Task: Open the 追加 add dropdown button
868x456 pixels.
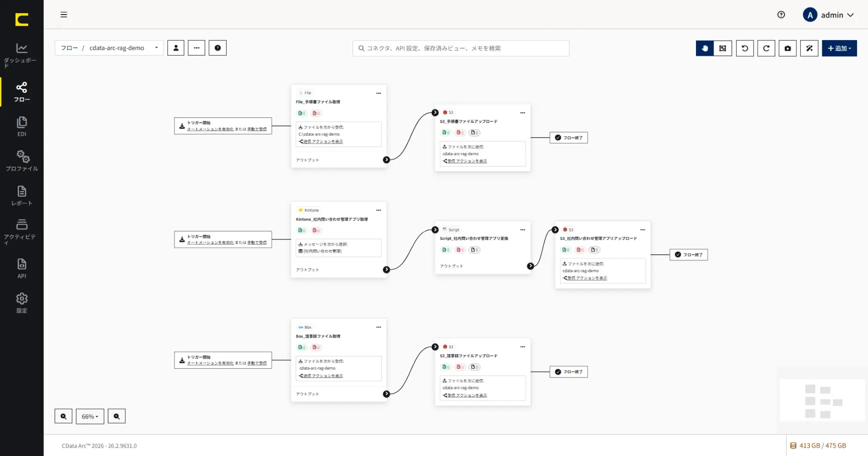Action: point(839,48)
